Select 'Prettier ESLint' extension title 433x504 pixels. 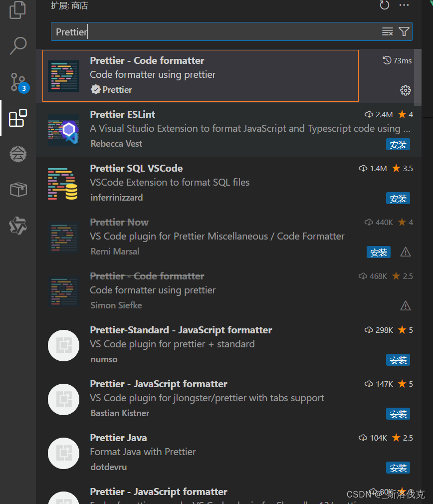click(x=122, y=114)
